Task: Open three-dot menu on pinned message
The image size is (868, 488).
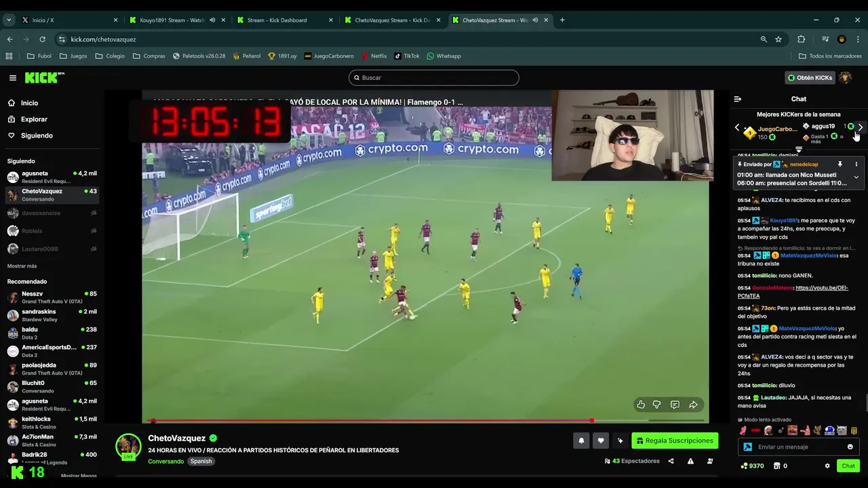Action: 856,164
